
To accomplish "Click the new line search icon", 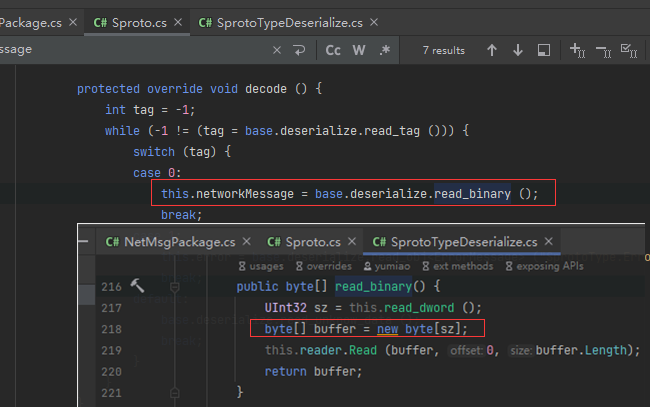I will [x=300, y=50].
